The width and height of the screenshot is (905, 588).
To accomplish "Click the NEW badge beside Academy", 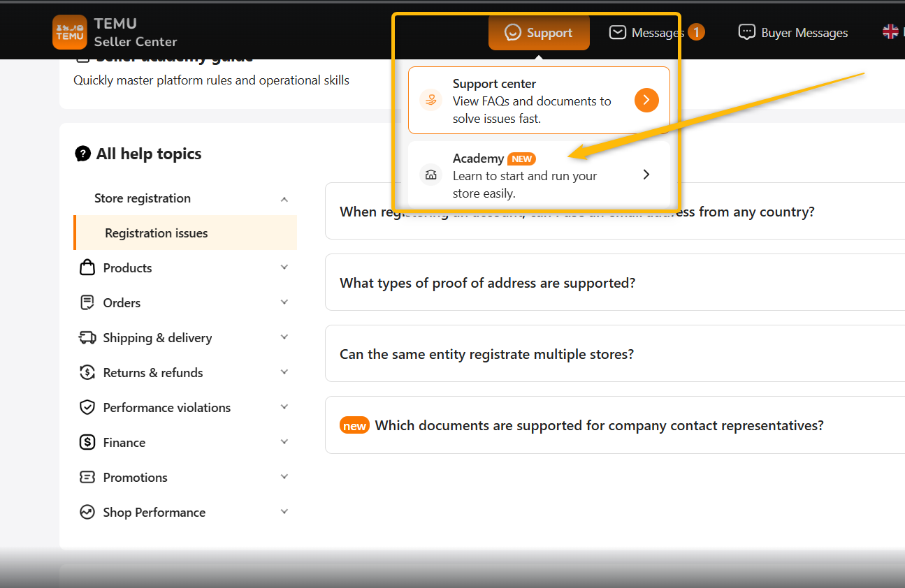I will [x=521, y=159].
